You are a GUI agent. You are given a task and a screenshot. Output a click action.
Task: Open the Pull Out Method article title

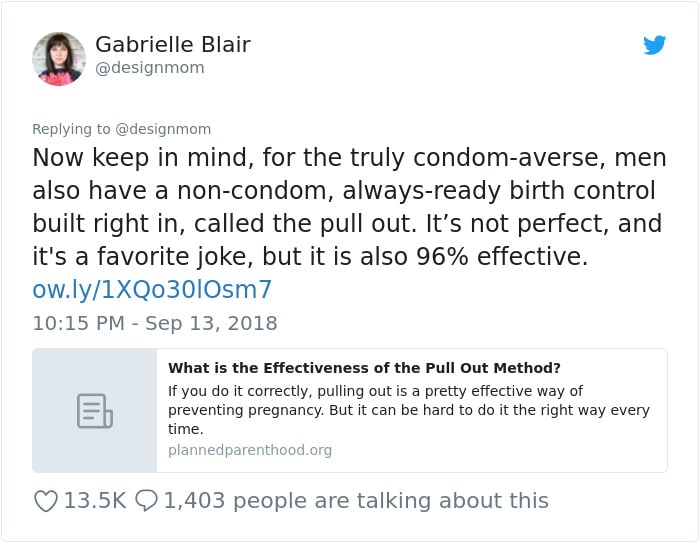(364, 368)
